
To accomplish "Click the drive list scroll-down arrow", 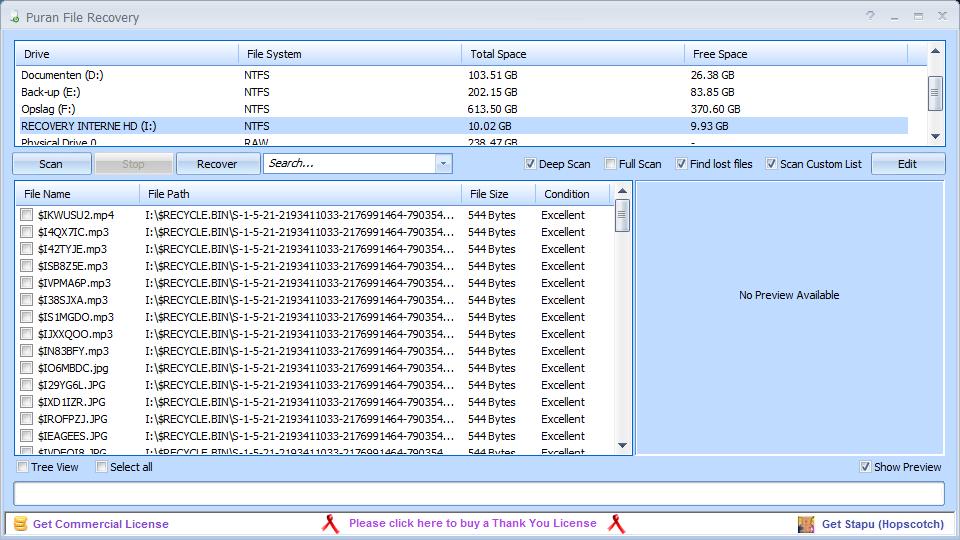I will (935, 136).
